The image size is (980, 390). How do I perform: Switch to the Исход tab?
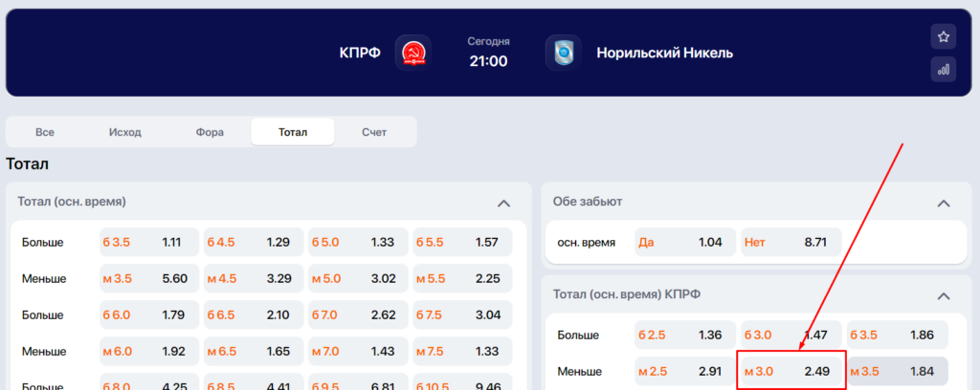coord(125,132)
